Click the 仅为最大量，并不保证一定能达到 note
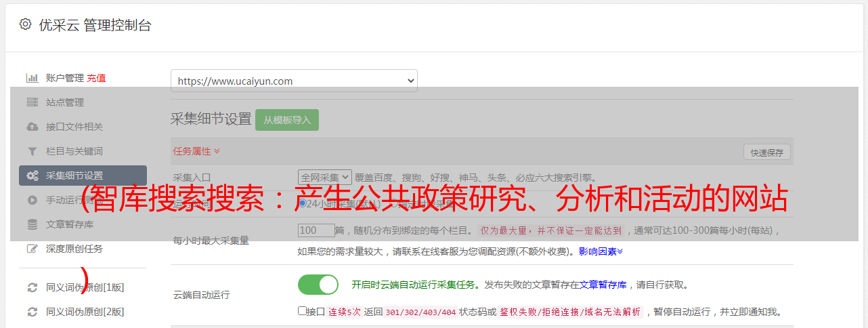The image size is (868, 328). 552,230
